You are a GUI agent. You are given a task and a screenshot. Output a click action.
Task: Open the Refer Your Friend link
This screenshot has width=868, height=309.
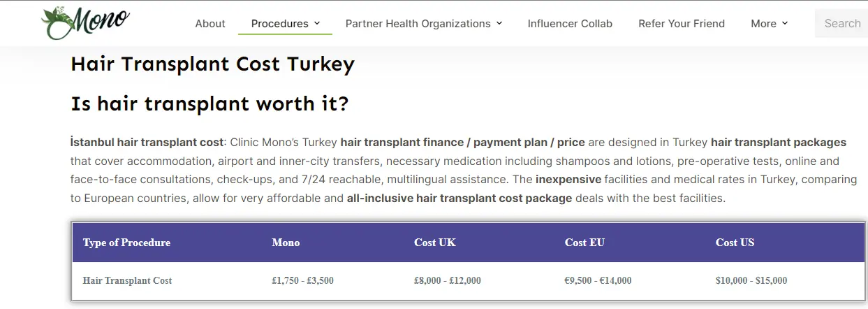click(682, 24)
